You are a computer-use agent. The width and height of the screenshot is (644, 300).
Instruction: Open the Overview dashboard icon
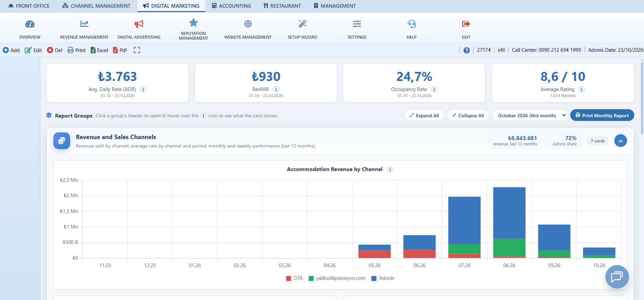coord(30,24)
